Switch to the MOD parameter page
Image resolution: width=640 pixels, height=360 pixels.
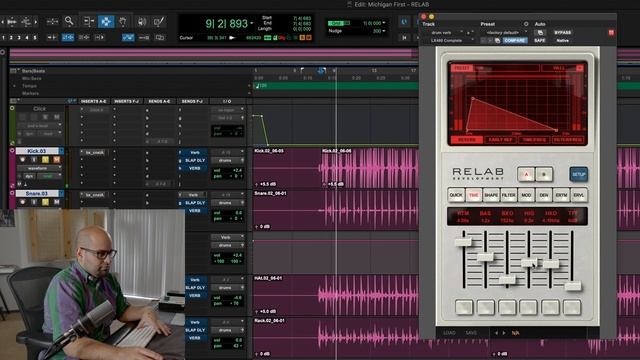526,195
